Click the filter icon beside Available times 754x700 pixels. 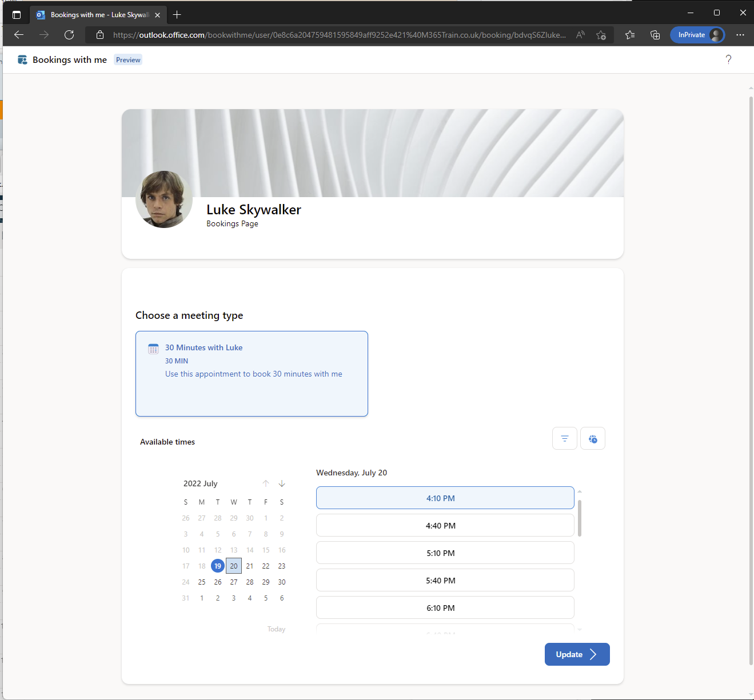(564, 438)
